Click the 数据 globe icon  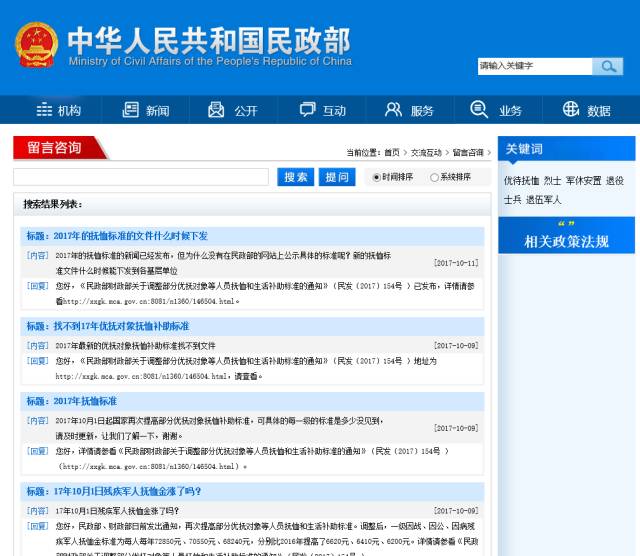571,109
